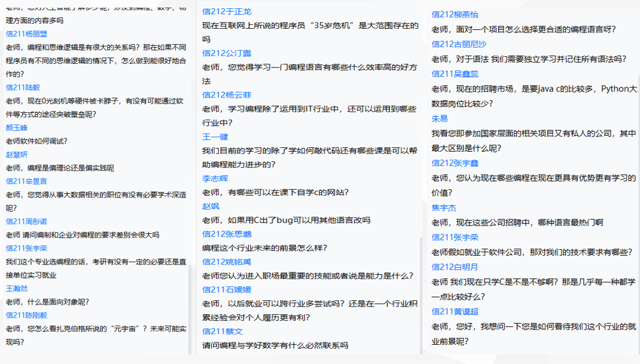Click the left column's vertical scrollbar
This screenshot has width=640, height=364.
click(x=189, y=306)
